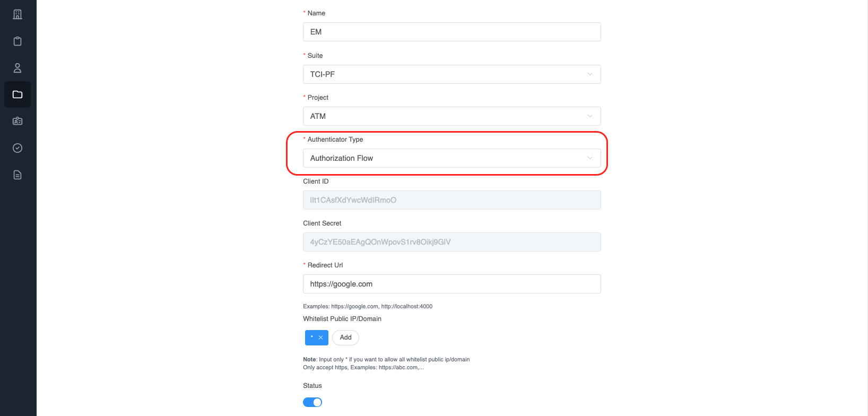Click the clipboard icon in the sidebar
Viewport: 868px width, 416px height.
(18, 41)
